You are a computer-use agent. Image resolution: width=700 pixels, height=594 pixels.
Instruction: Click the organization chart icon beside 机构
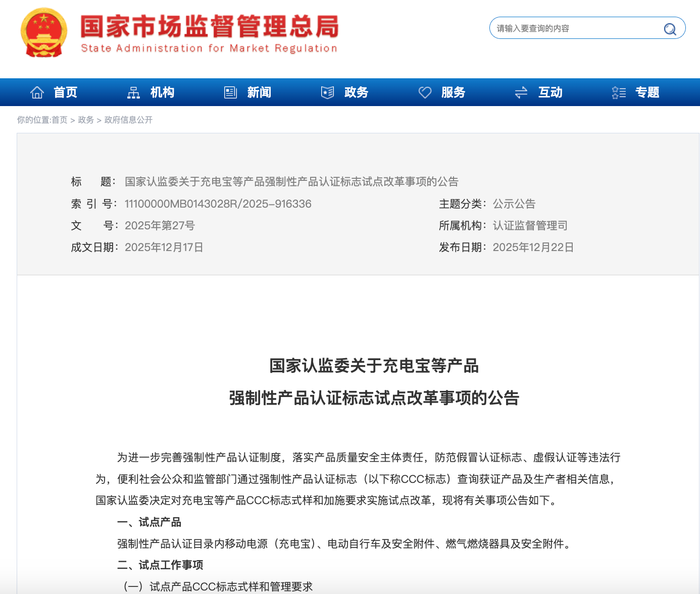point(134,92)
